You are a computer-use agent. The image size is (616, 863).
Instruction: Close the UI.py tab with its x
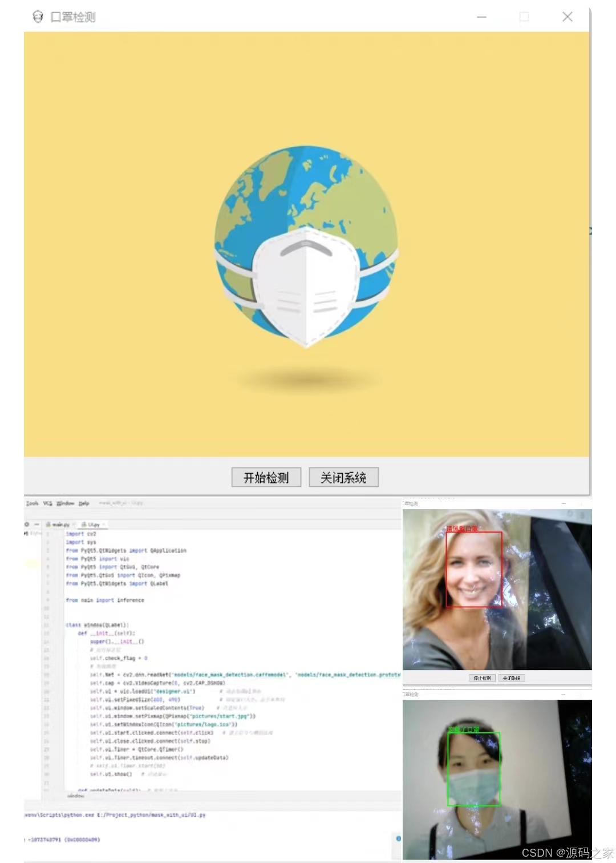click(104, 524)
